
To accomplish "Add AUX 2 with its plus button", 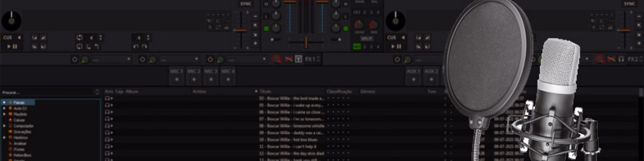I will tap(431, 80).
